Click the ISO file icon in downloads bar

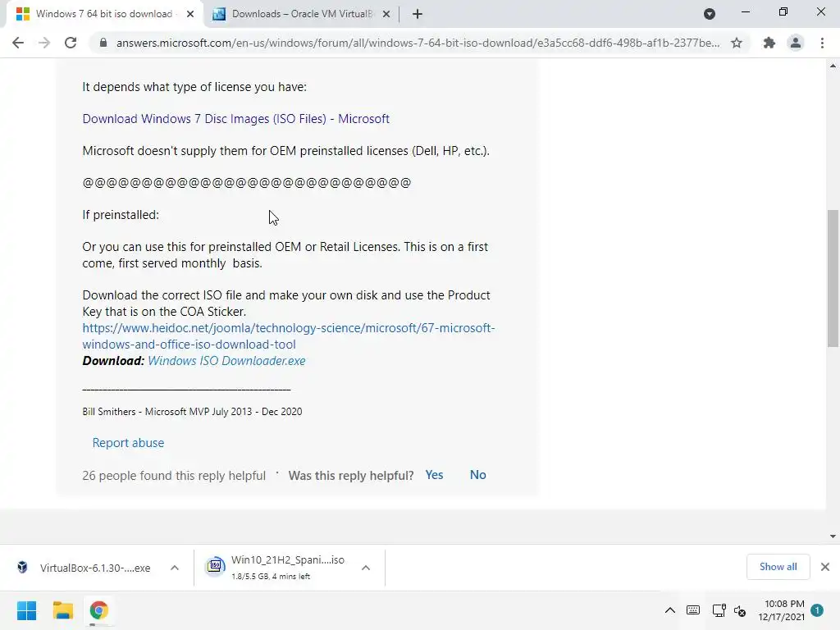click(x=215, y=566)
